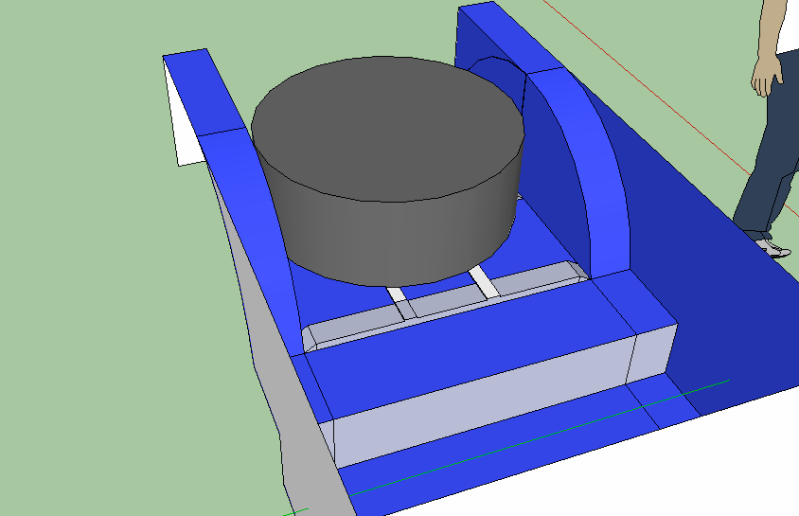Click the lavender front face of the long block
This screenshot has width=799, height=516.
[x=480, y=410]
